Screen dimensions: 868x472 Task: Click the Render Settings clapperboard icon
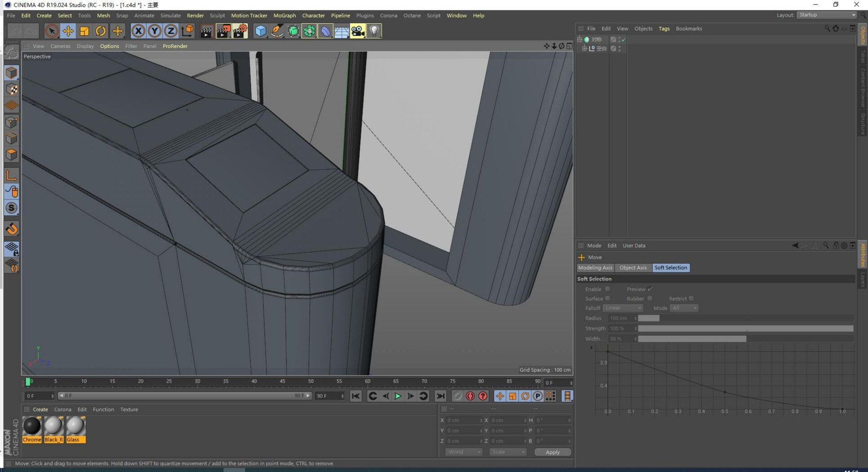coord(240,31)
